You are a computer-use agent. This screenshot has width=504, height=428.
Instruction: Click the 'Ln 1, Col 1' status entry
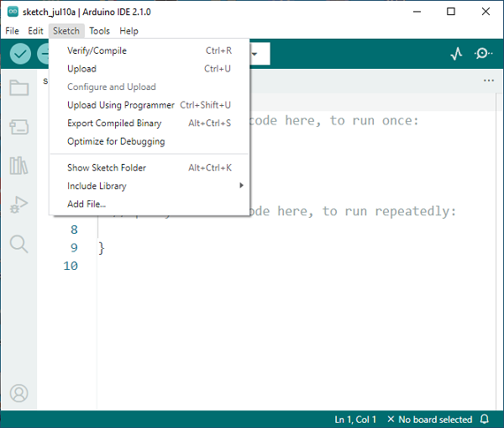355,420
